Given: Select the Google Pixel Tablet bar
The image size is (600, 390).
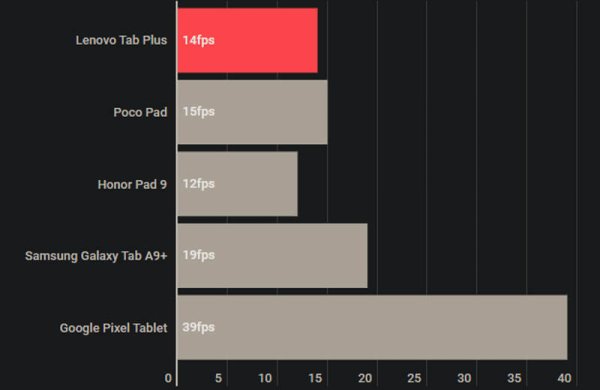Looking at the screenshot, I should coord(372,327).
